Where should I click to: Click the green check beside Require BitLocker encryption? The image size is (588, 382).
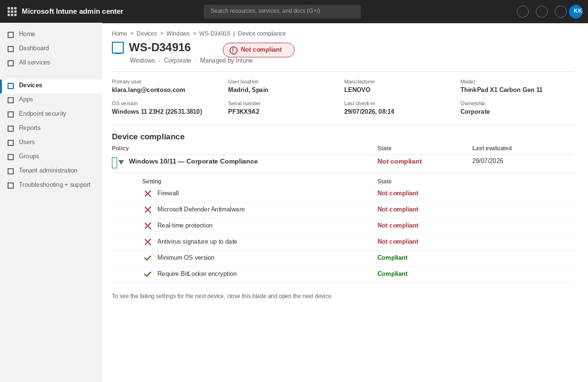pyautogui.click(x=148, y=274)
